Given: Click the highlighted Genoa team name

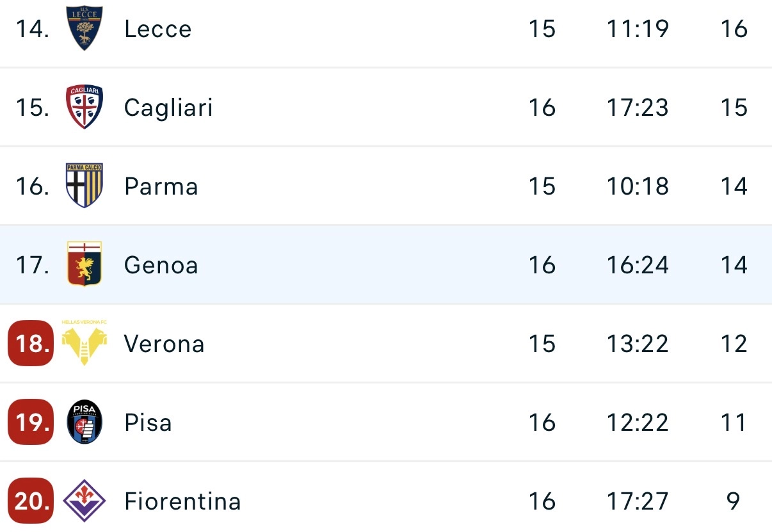Looking at the screenshot, I should [161, 265].
